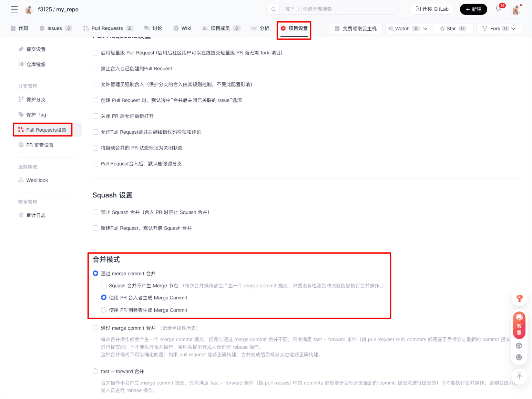Check 允许Pull Request合并后继续做代码检视和评论
The image size is (532, 399).
pyautogui.click(x=95, y=132)
